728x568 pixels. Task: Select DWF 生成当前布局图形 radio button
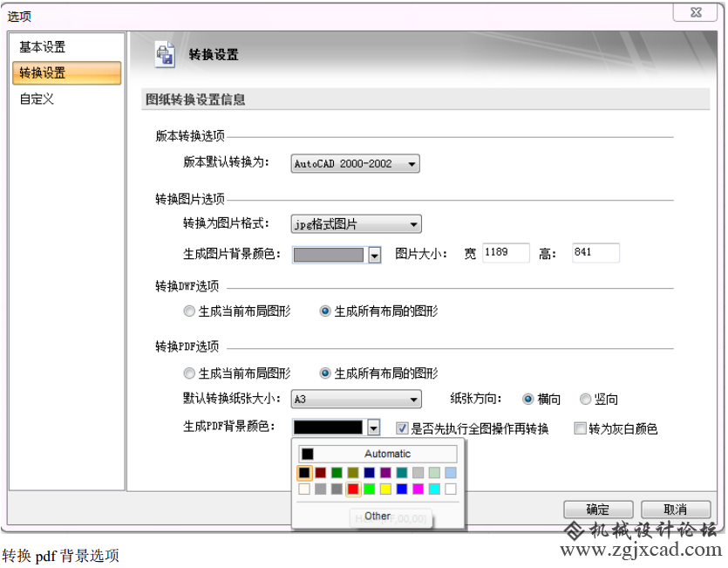pyautogui.click(x=189, y=311)
